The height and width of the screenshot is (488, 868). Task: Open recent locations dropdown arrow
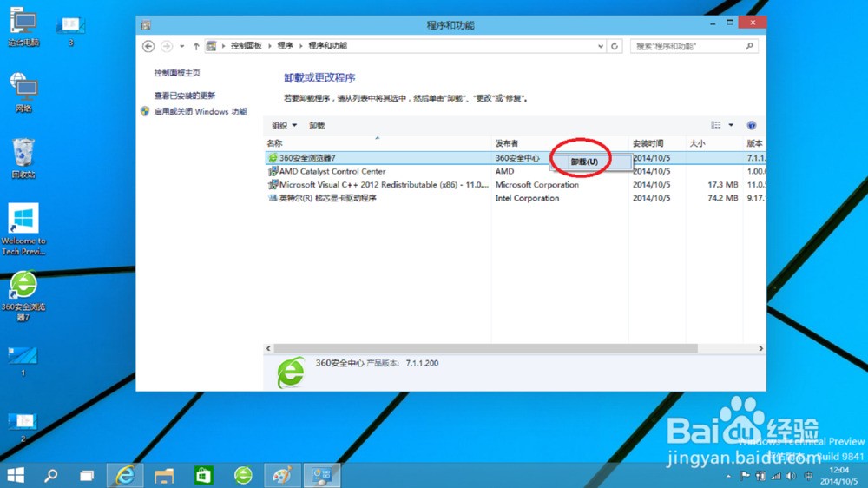click(x=181, y=47)
